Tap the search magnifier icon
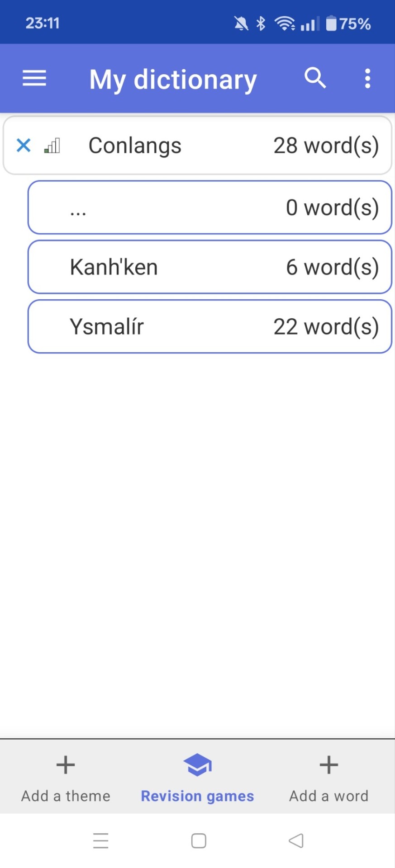This screenshot has height=868, width=395. 315,78
